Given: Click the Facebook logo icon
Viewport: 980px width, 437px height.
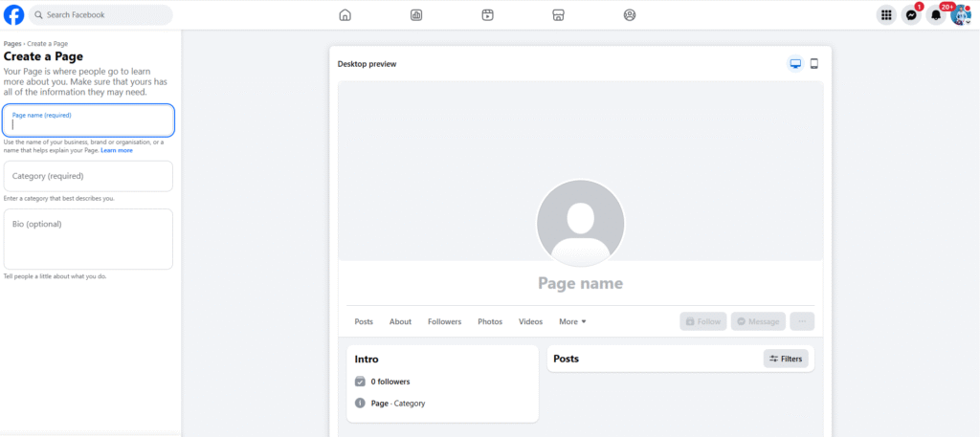Looking at the screenshot, I should (14, 15).
